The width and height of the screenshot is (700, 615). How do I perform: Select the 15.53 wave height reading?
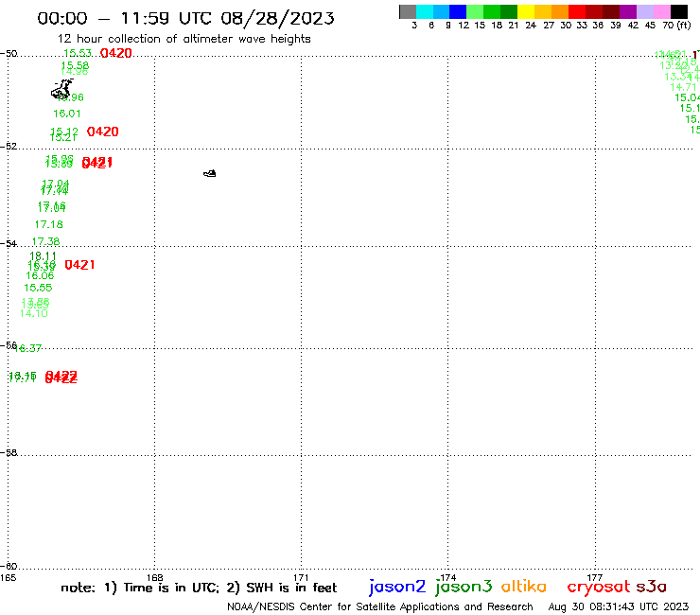[78, 53]
